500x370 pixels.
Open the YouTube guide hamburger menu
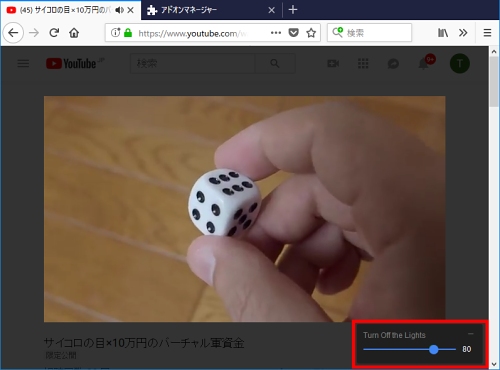tap(23, 63)
